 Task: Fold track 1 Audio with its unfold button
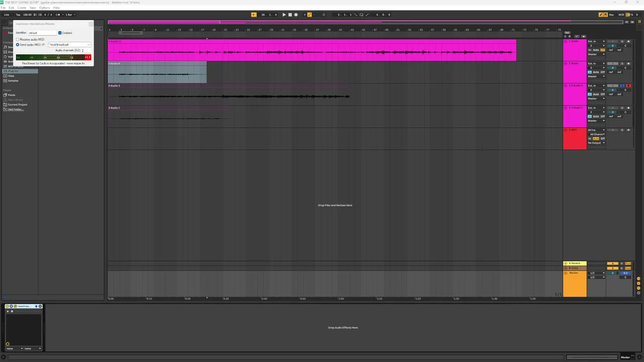click(x=566, y=41)
